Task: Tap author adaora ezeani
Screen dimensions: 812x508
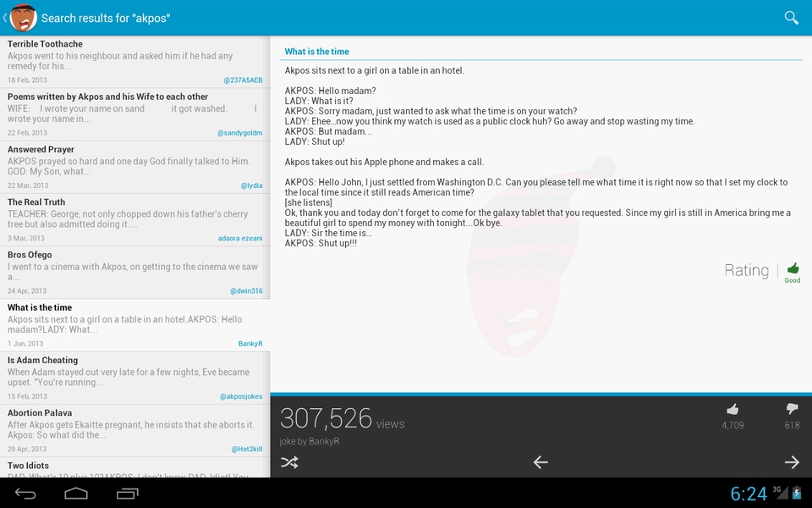Action: point(240,239)
